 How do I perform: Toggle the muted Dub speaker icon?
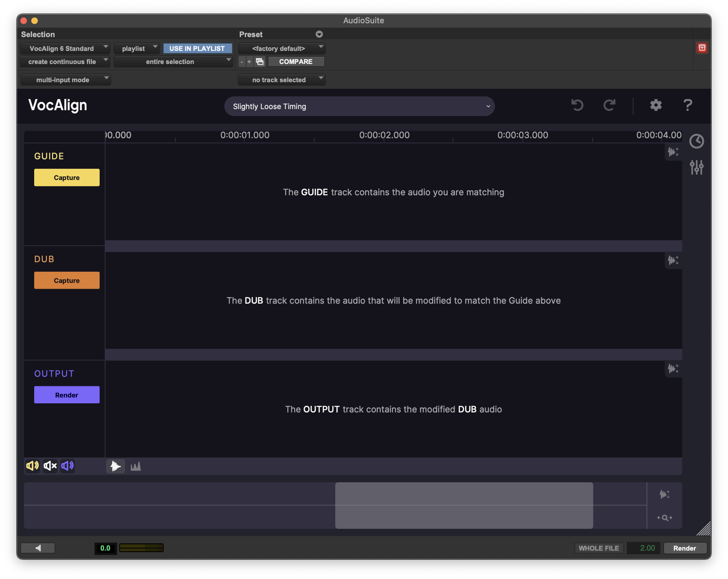click(x=50, y=466)
